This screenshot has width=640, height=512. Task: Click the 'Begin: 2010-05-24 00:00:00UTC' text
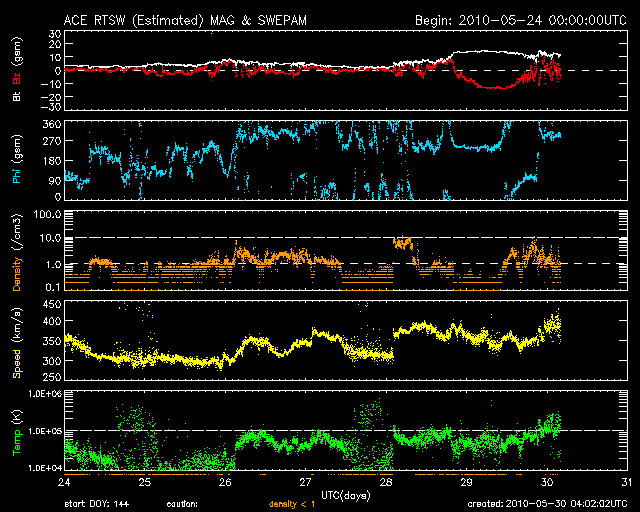521,20
